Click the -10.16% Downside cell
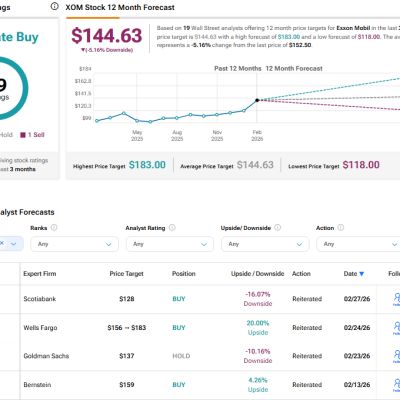This screenshot has height=400, width=400. coord(258,356)
